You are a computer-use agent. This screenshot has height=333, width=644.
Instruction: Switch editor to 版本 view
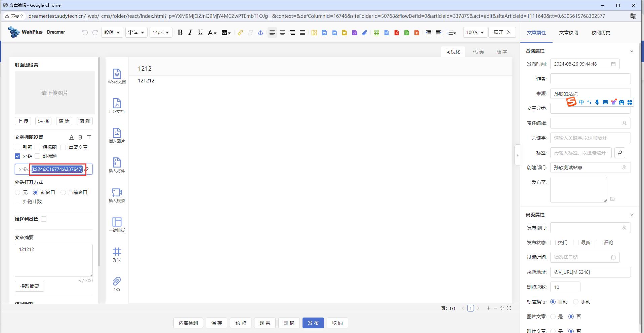tap(502, 52)
